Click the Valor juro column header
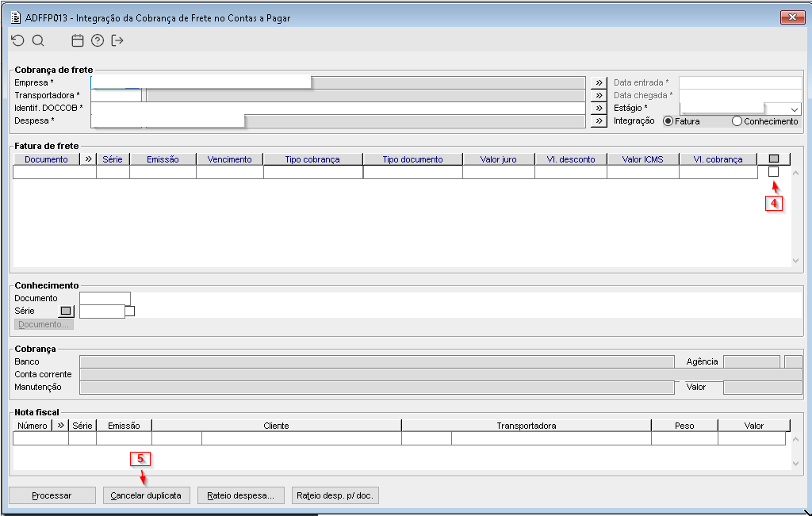812x516 pixels. point(498,159)
